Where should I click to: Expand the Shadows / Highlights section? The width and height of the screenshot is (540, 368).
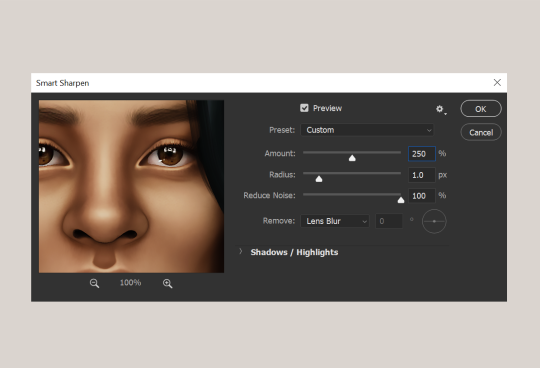click(x=241, y=252)
